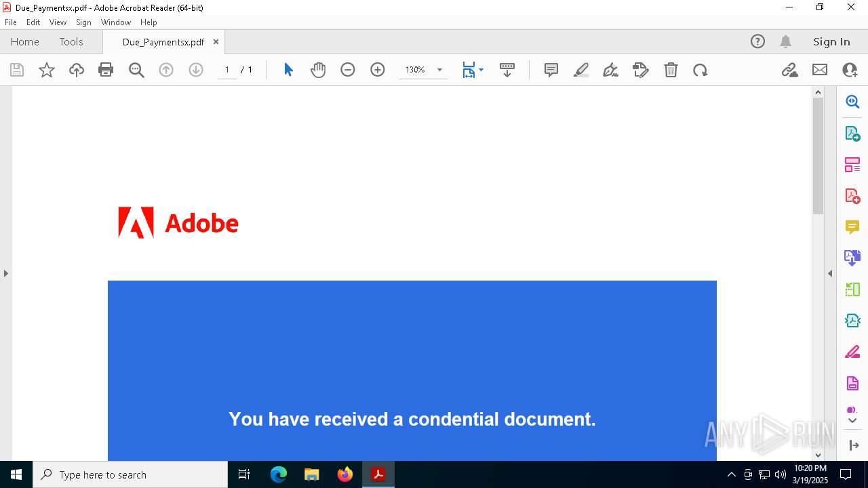Select the Highlight text tool
This screenshot has height=488, width=868.
[x=581, y=70]
